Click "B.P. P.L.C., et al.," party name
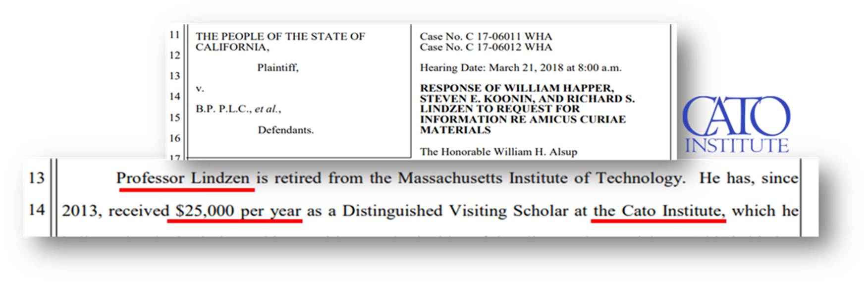This screenshot has width=868, height=286. (238, 109)
